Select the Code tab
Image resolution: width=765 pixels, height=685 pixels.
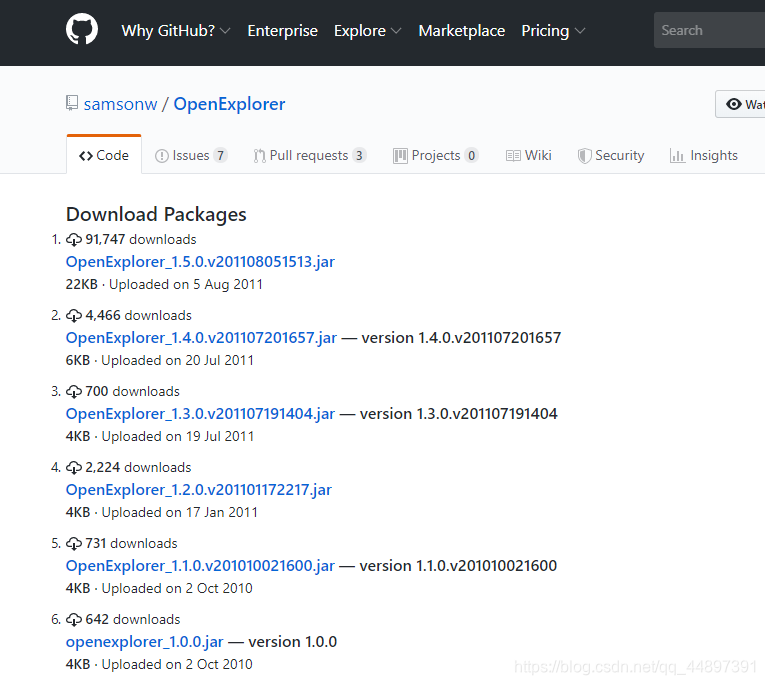[x=104, y=155]
